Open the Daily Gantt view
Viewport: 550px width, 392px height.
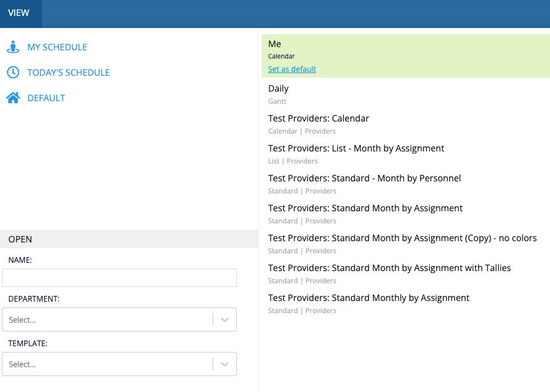click(x=405, y=94)
